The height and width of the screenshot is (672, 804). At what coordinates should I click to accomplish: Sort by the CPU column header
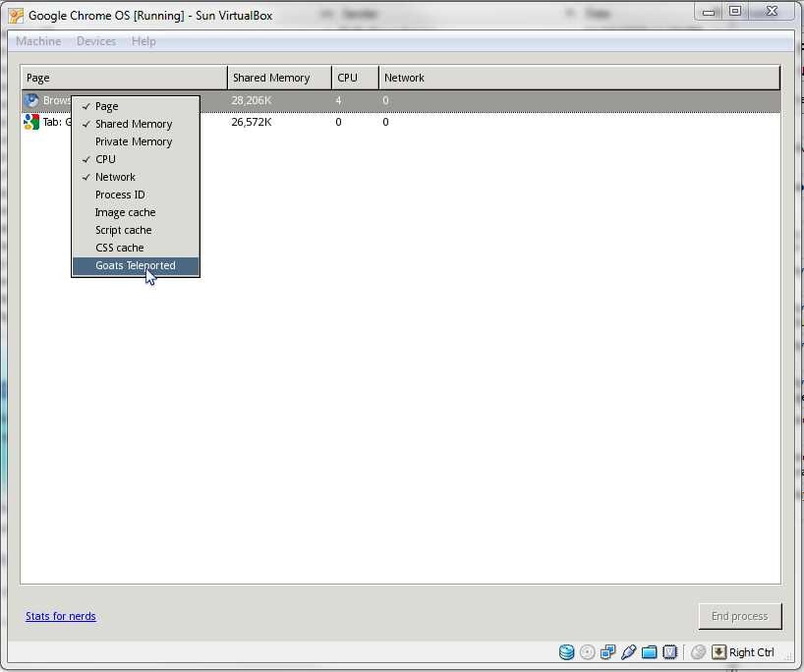tap(356, 78)
